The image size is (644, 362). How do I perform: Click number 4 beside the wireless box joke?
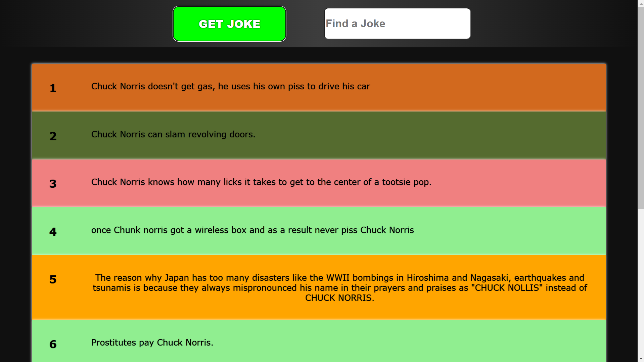click(53, 232)
